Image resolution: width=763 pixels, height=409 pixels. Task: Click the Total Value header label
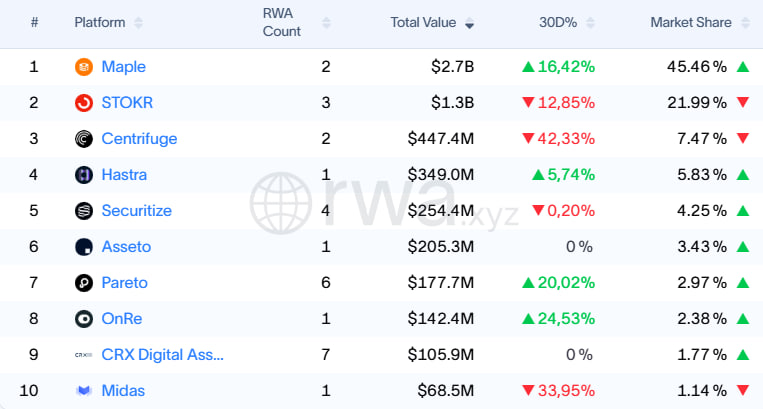(x=423, y=22)
